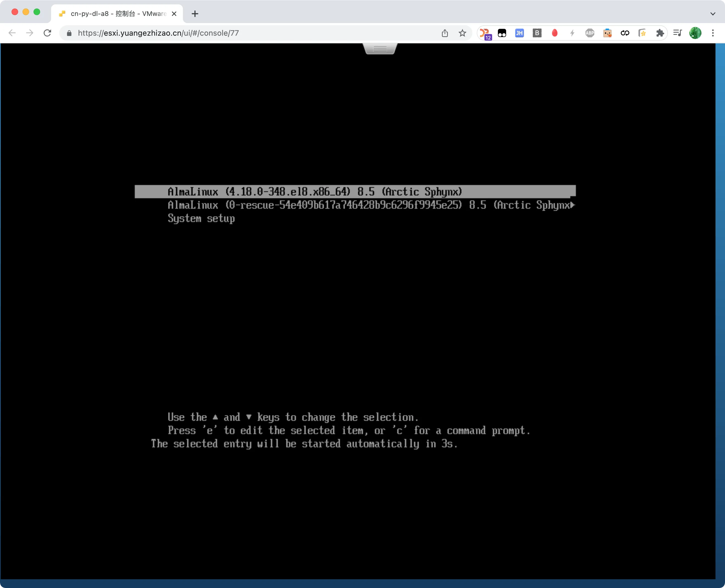Click the 'Use the keys' hint line
Image resolution: width=725 pixels, height=588 pixels.
(293, 417)
